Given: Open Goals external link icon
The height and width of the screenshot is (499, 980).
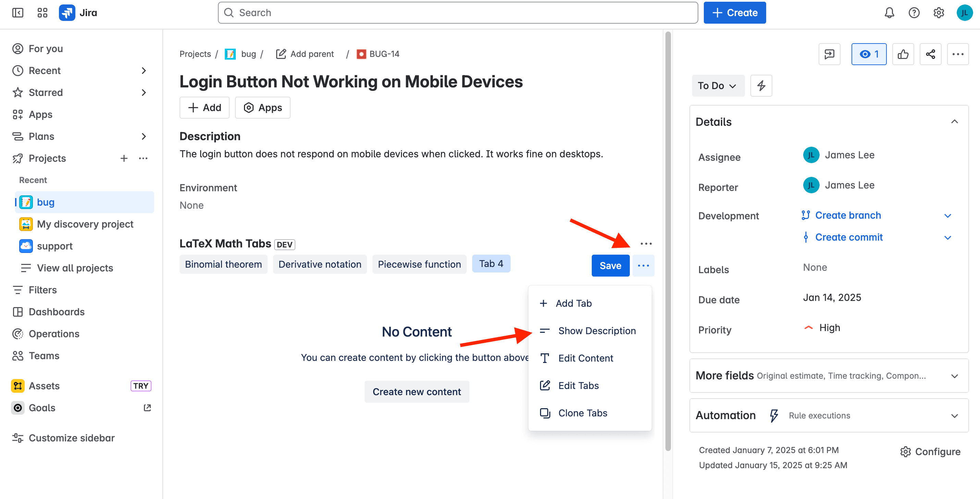Looking at the screenshot, I should coord(147,407).
